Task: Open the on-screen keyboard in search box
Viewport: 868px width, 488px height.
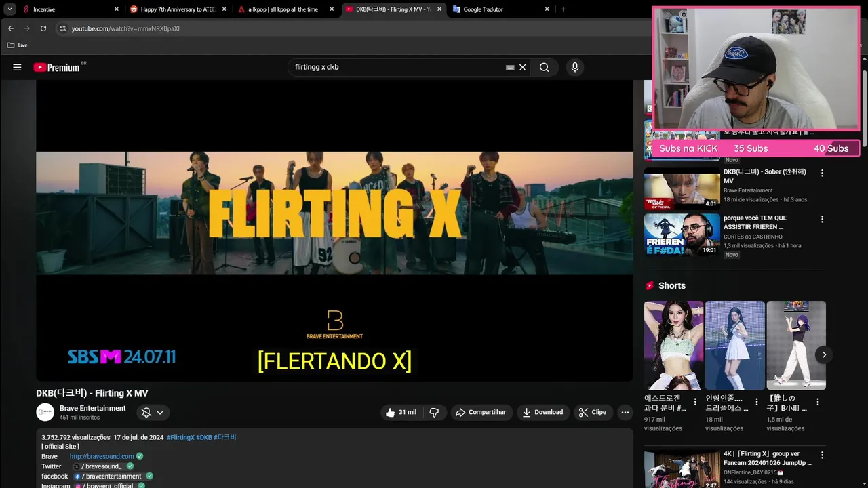Action: click(x=510, y=67)
